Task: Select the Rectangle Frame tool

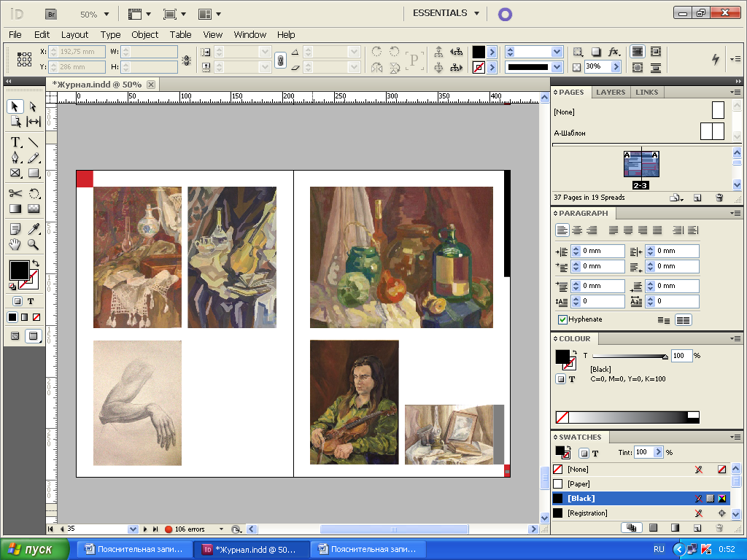Action: coord(15,173)
